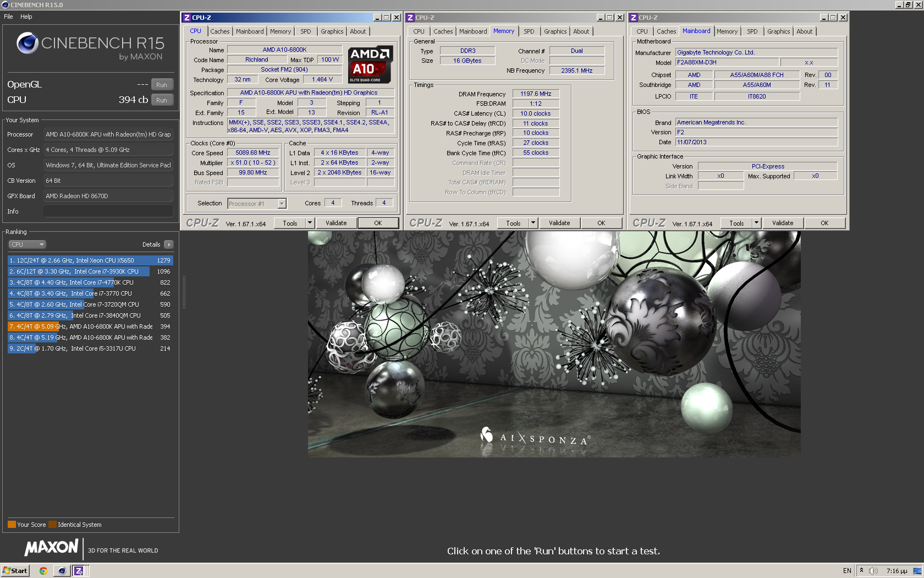This screenshot has height=578, width=924.
Task: Click the Cinebench R15 logo sphere
Action: point(27,43)
